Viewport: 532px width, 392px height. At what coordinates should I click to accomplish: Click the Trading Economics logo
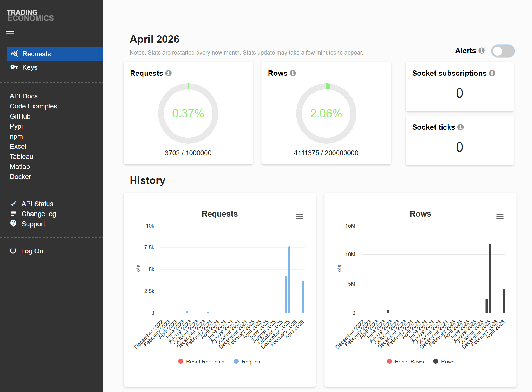tap(30, 15)
